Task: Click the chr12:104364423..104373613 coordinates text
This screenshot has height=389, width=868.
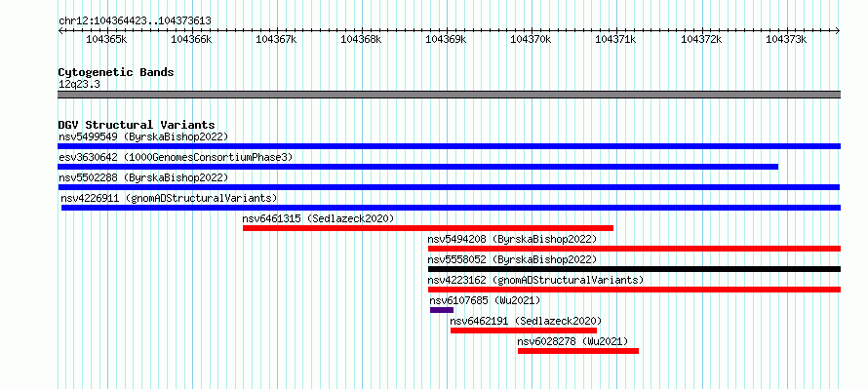Action: coord(135,21)
